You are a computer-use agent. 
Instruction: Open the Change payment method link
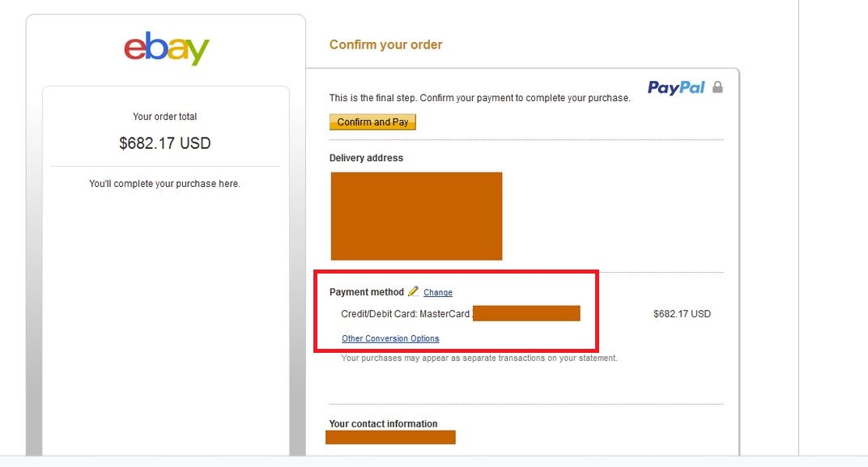438,292
